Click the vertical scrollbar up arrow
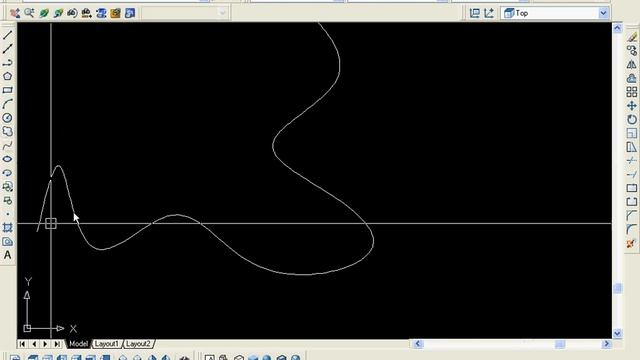The width and height of the screenshot is (640, 360). coord(617,28)
